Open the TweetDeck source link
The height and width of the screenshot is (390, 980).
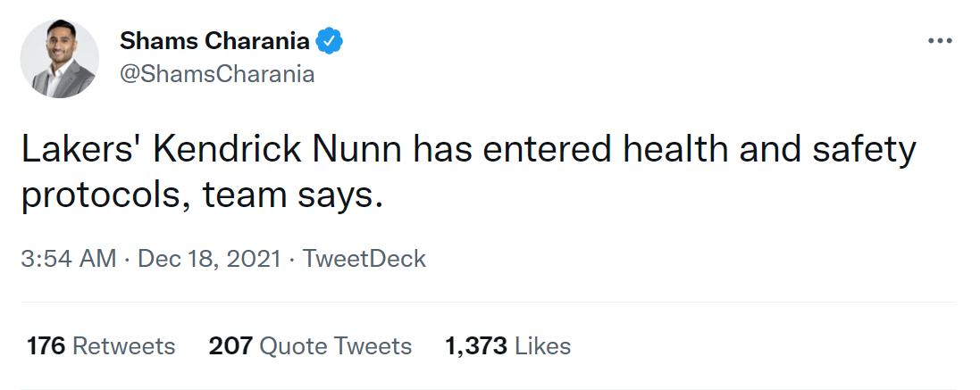[364, 259]
